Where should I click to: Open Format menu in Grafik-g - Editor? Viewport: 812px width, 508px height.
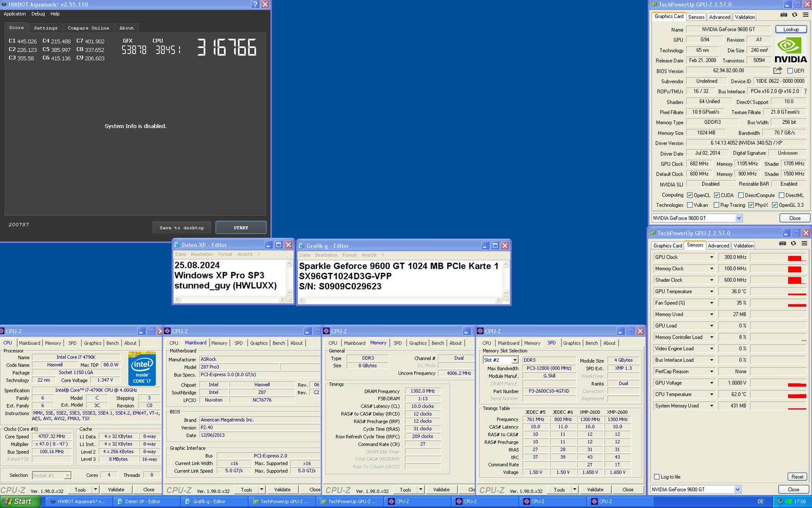coord(349,255)
